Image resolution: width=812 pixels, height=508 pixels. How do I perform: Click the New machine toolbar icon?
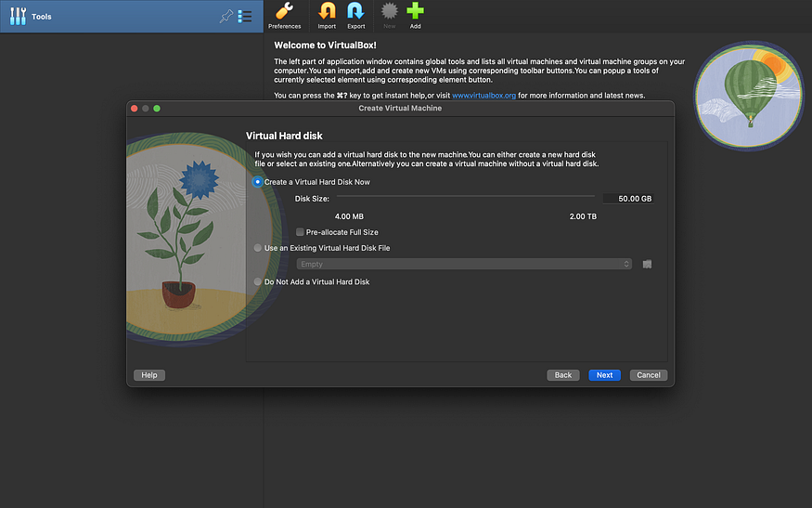[390, 16]
